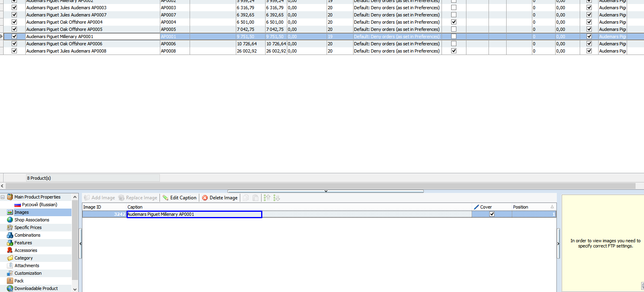
Task: Open the Combinations section
Action: [27, 235]
